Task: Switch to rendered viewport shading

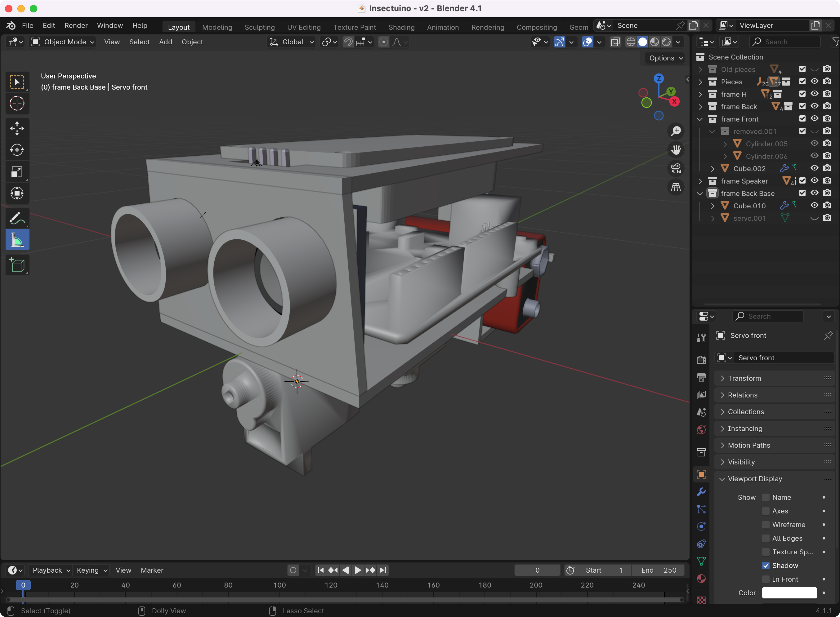Action: click(666, 42)
